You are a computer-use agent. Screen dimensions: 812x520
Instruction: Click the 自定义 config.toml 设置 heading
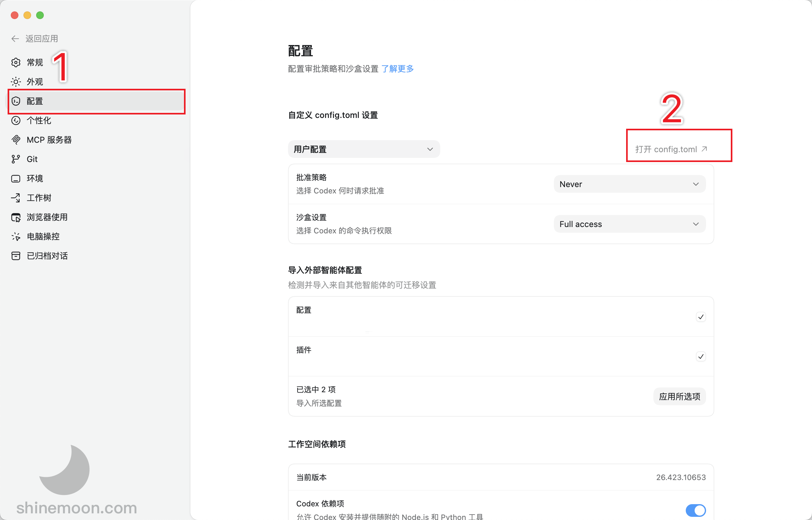click(x=333, y=115)
